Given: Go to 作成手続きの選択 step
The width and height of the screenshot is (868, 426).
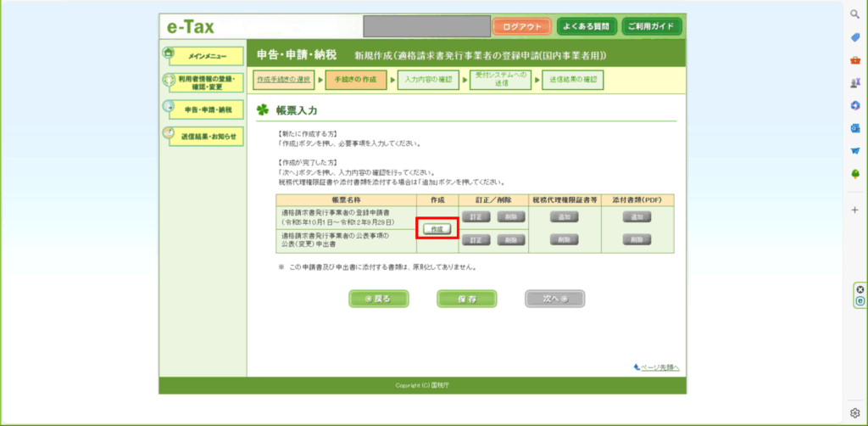Looking at the screenshot, I should point(284,79).
